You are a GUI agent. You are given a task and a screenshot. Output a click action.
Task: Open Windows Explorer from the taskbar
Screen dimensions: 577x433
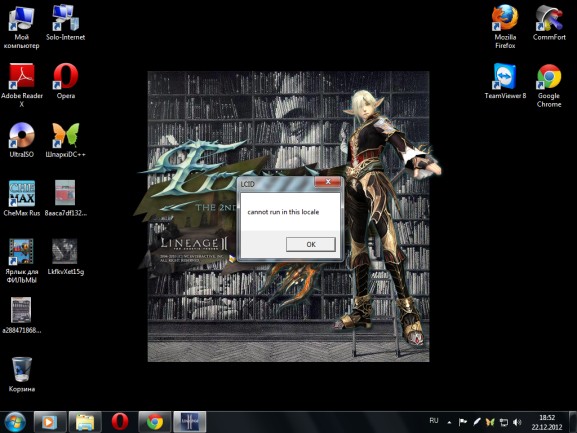(x=85, y=422)
